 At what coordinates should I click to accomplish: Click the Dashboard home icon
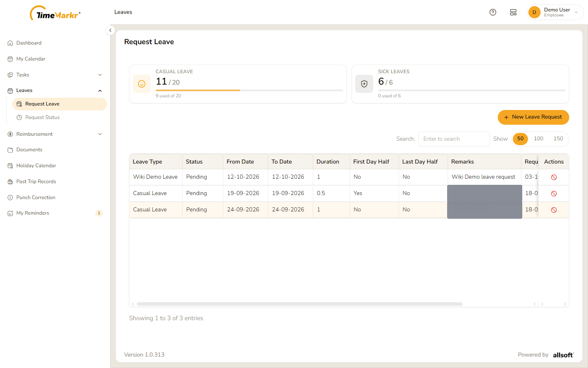(x=10, y=43)
